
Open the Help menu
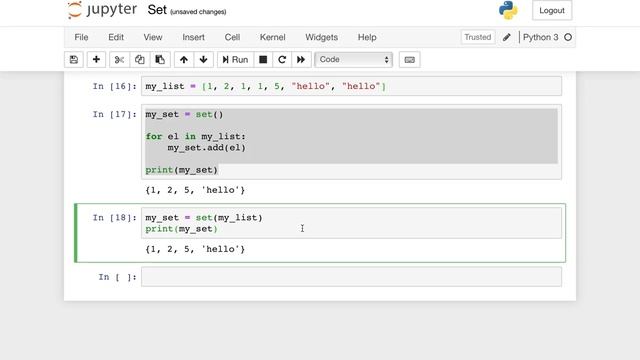tap(367, 37)
